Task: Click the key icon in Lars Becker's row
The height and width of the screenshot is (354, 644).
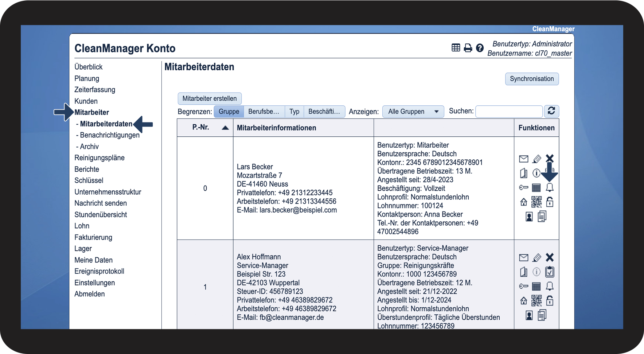Action: [x=523, y=187]
